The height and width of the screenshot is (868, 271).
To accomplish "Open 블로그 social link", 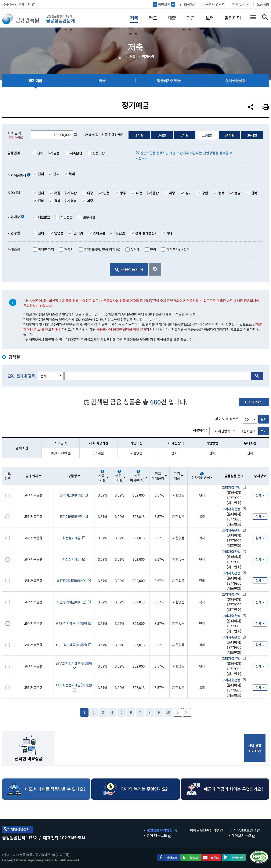I will coord(191,858).
